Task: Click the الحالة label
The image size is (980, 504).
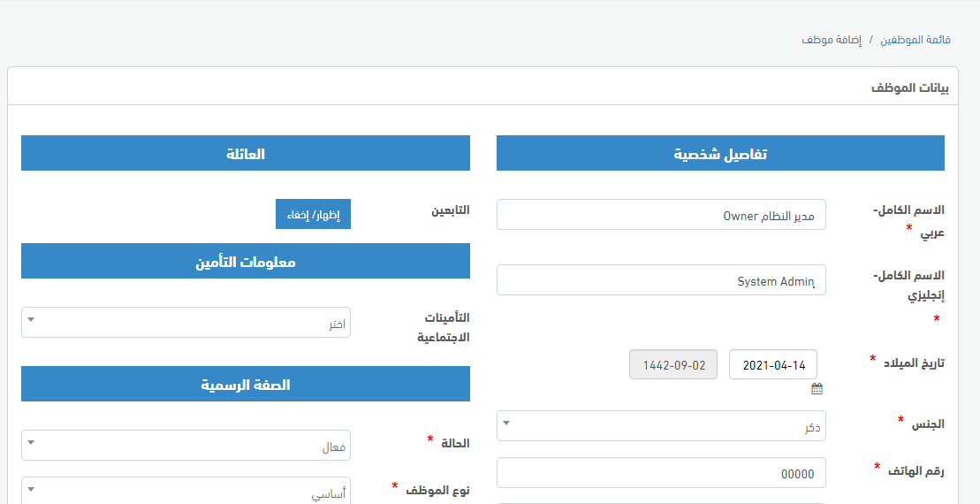Action: (x=456, y=443)
